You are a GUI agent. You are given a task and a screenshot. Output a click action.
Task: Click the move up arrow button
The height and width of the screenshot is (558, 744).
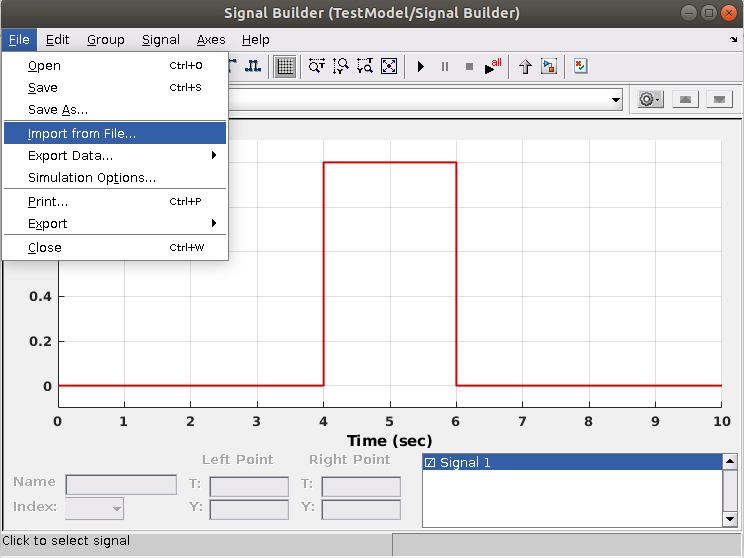click(x=685, y=99)
